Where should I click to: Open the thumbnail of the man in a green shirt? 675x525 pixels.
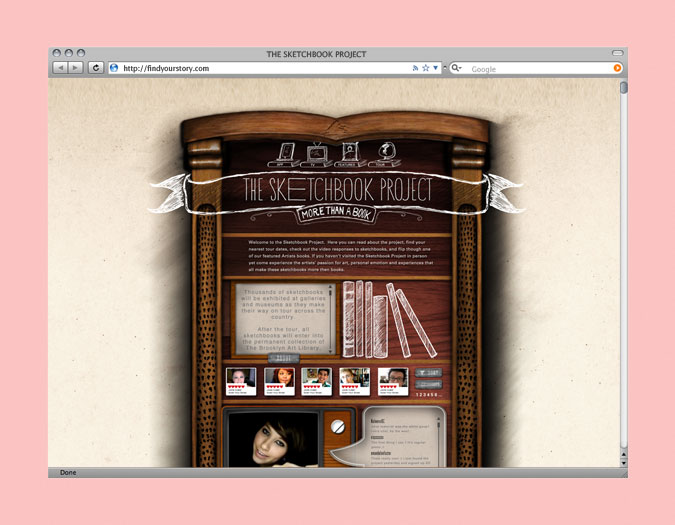(x=317, y=381)
